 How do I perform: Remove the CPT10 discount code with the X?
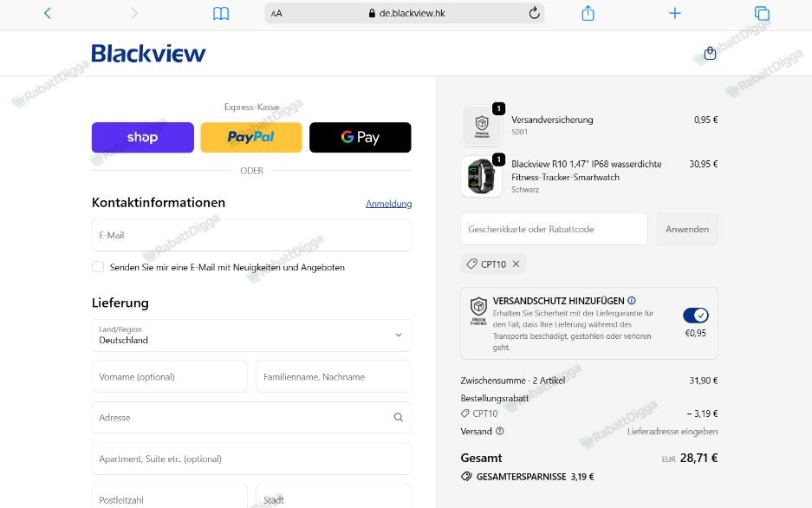[x=516, y=264]
